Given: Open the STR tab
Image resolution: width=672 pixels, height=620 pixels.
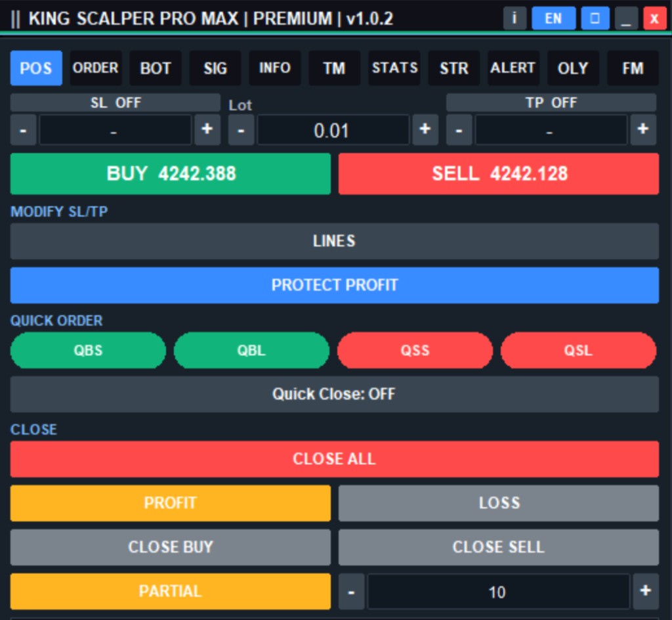Looking at the screenshot, I should (454, 68).
